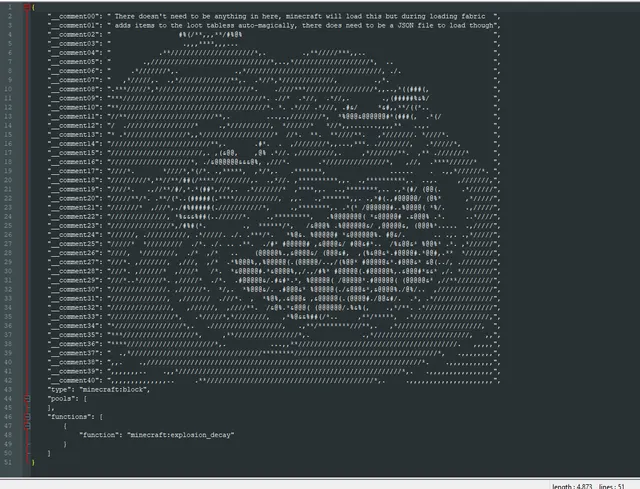Viewport: 640px width, 489px height.
Task: Click the closing bracket on line 50
Action: coord(49,453)
